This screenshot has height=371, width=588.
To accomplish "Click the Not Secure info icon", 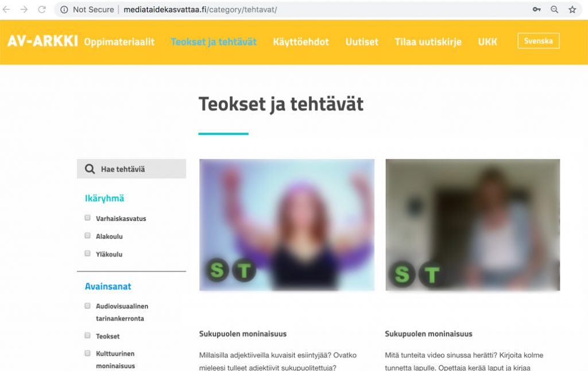I will pyautogui.click(x=64, y=10).
